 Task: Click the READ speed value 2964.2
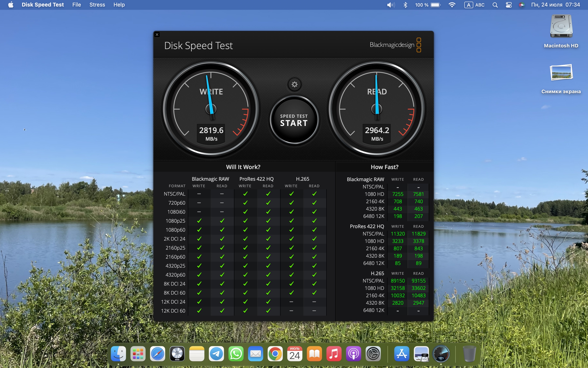click(377, 130)
